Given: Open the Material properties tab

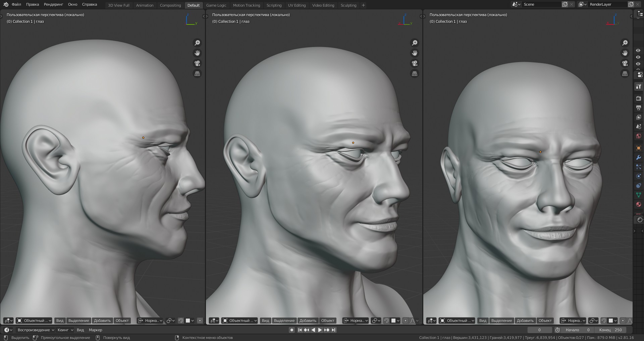Looking at the screenshot, I should tap(638, 204).
